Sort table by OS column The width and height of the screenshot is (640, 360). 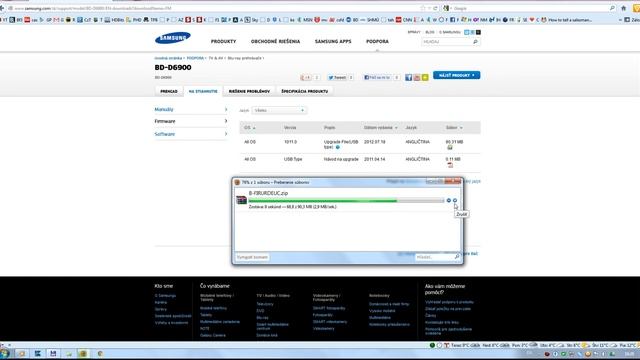click(x=250, y=128)
